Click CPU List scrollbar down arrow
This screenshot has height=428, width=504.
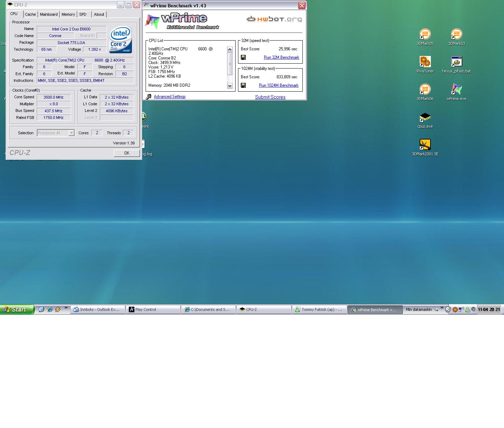pyautogui.click(x=230, y=86)
